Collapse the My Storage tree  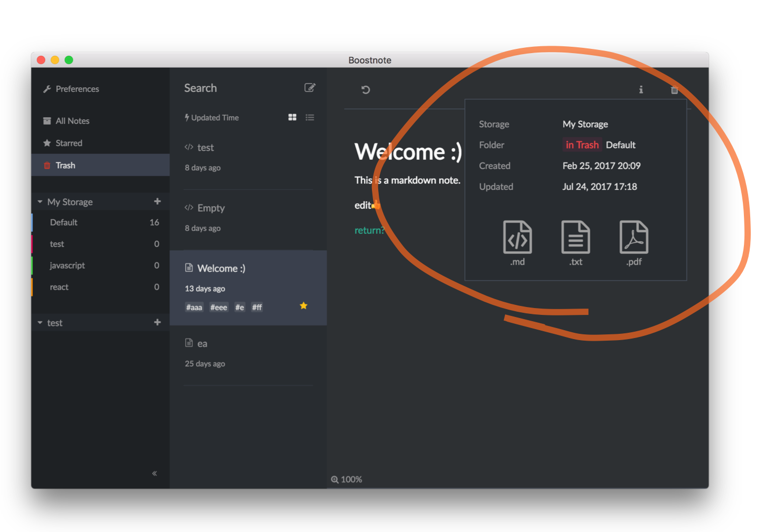(x=40, y=202)
